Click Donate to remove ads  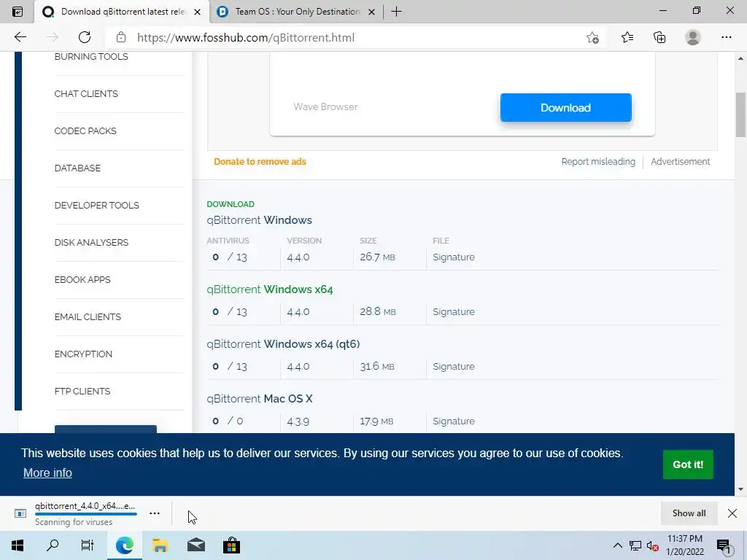(x=260, y=161)
